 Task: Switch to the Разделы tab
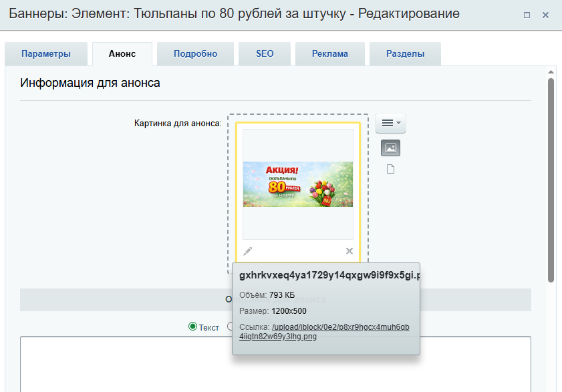(405, 54)
